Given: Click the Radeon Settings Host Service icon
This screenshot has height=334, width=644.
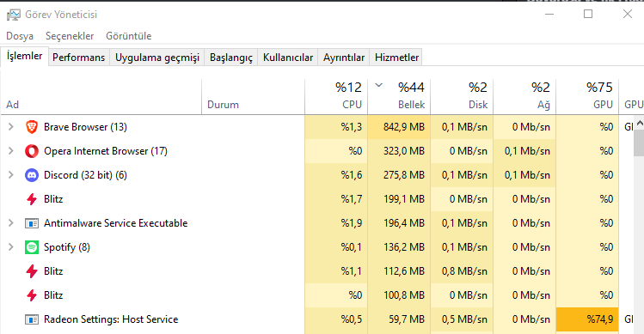Looking at the screenshot, I should pyautogui.click(x=32, y=319).
